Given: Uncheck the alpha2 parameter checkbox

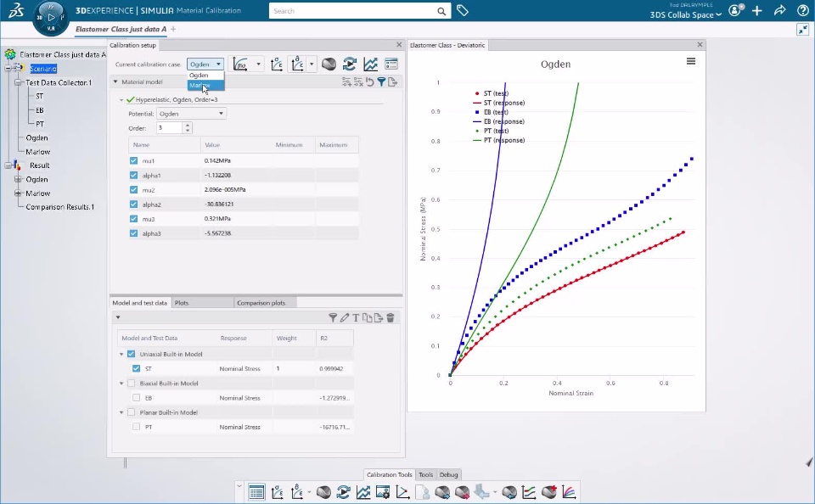Looking at the screenshot, I should [x=133, y=204].
